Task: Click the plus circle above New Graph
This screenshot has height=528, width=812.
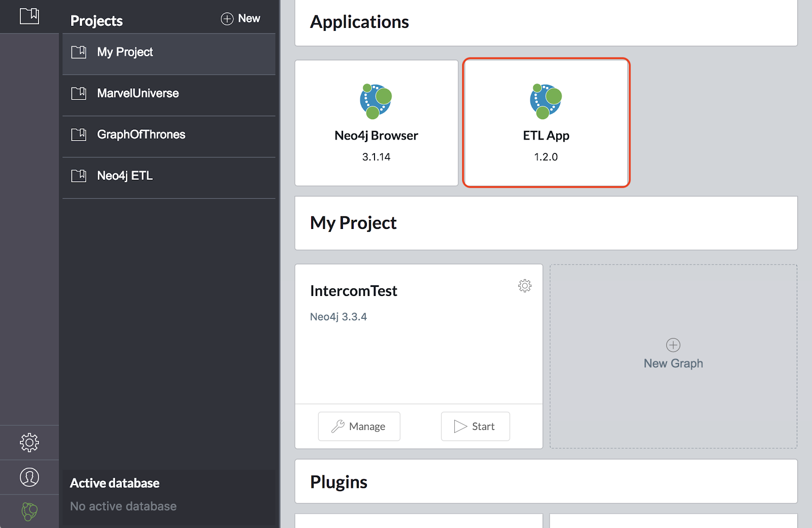Action: [673, 345]
